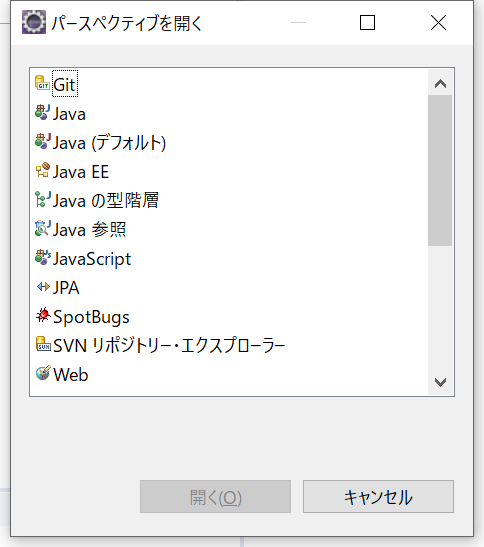The height and width of the screenshot is (547, 484).
Task: Click the scrollbar down arrow
Action: click(440, 382)
